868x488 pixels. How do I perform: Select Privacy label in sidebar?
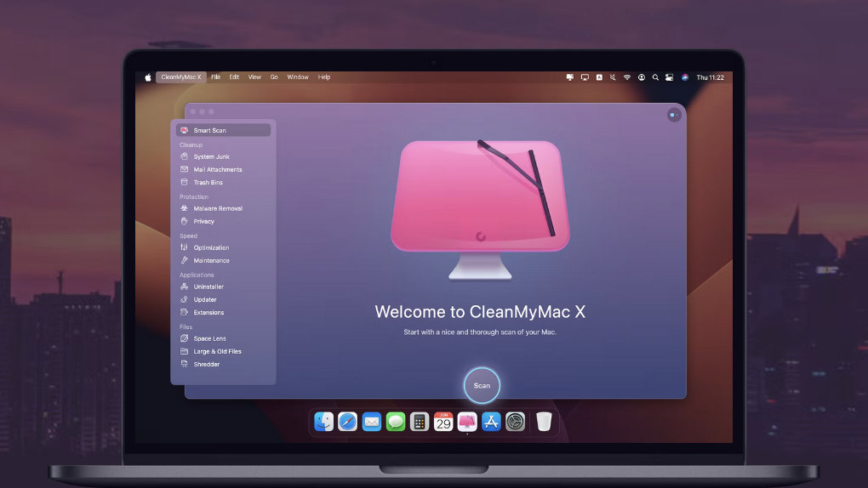203,221
